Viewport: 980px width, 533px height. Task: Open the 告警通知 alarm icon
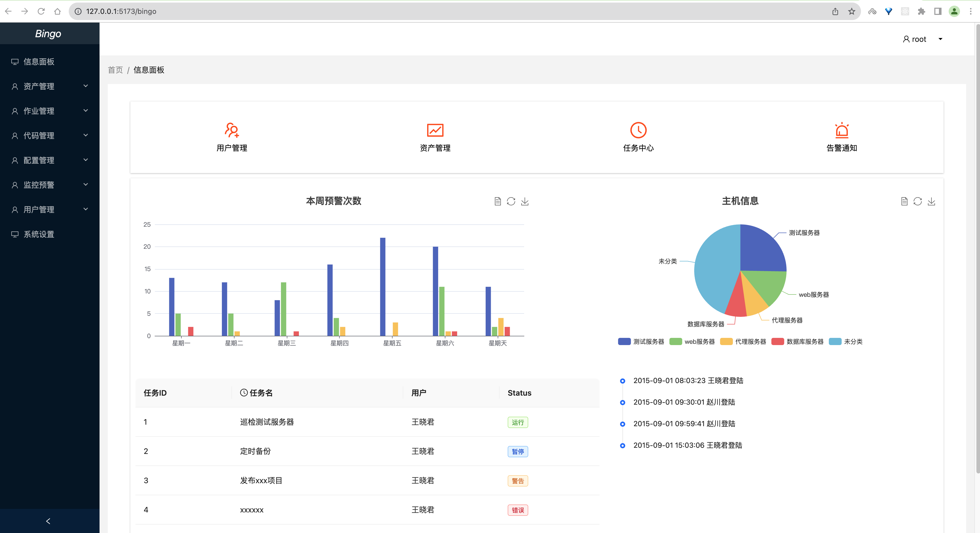[x=841, y=130]
